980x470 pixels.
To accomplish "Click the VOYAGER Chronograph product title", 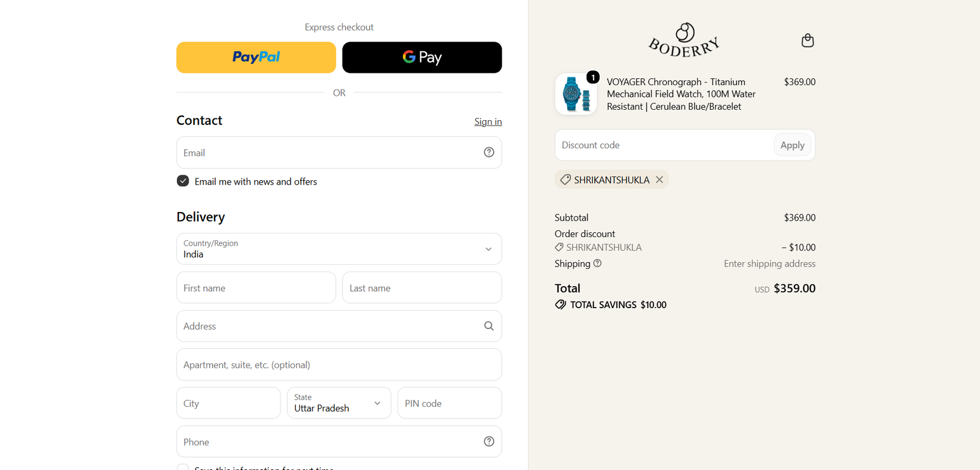I will (x=681, y=94).
